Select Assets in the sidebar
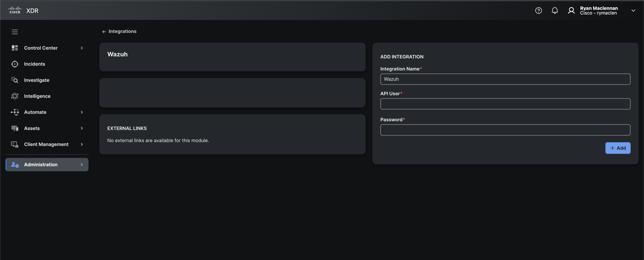The height and width of the screenshot is (260, 644). (x=32, y=128)
